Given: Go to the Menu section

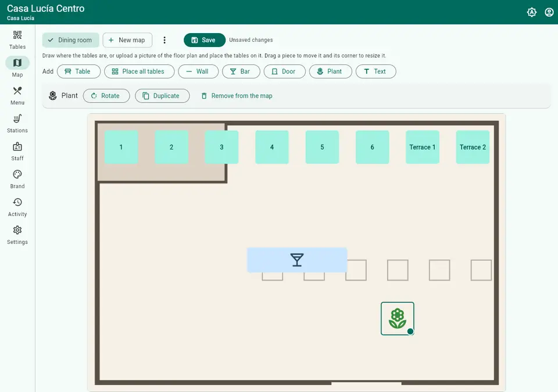Looking at the screenshot, I should coord(17,96).
